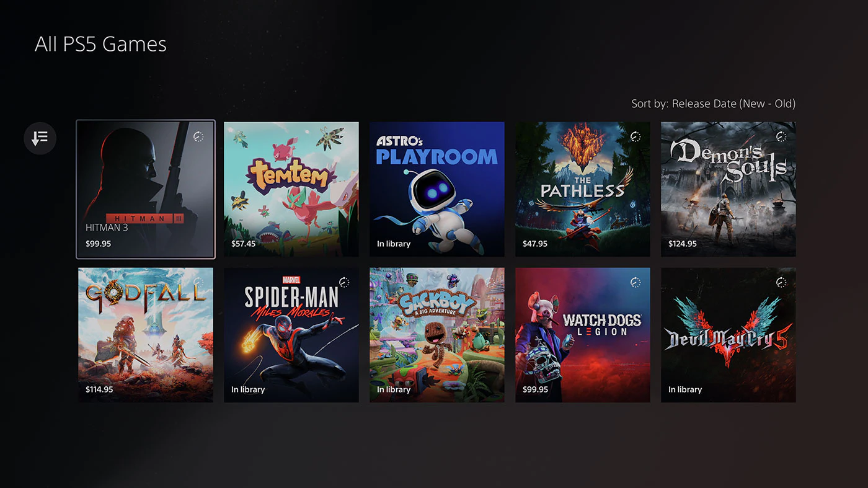Select the Godfall game cover

pos(146,335)
